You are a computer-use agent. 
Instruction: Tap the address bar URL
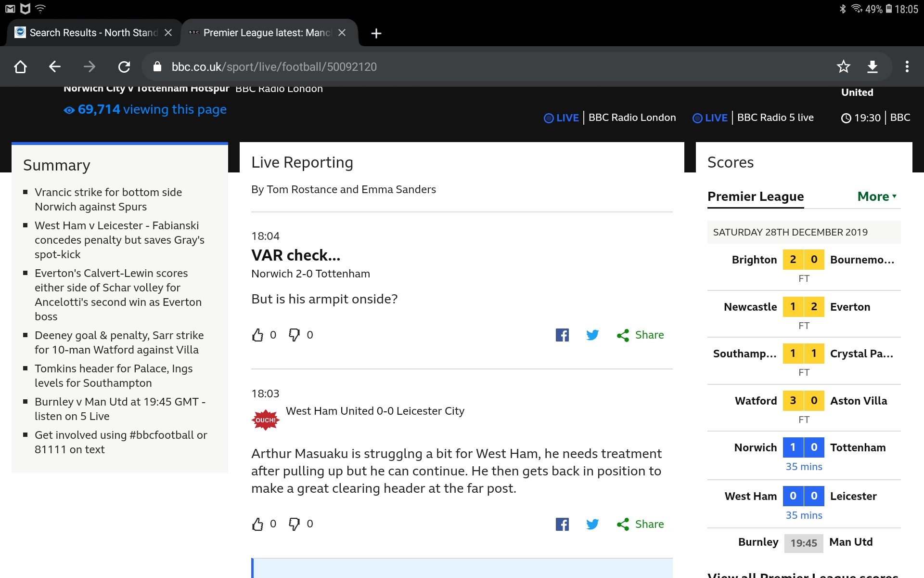tap(274, 66)
